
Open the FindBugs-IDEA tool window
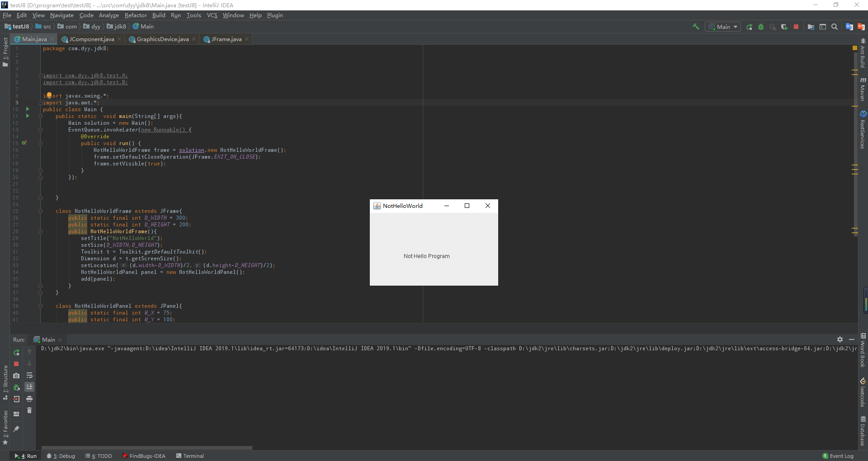[144, 456]
